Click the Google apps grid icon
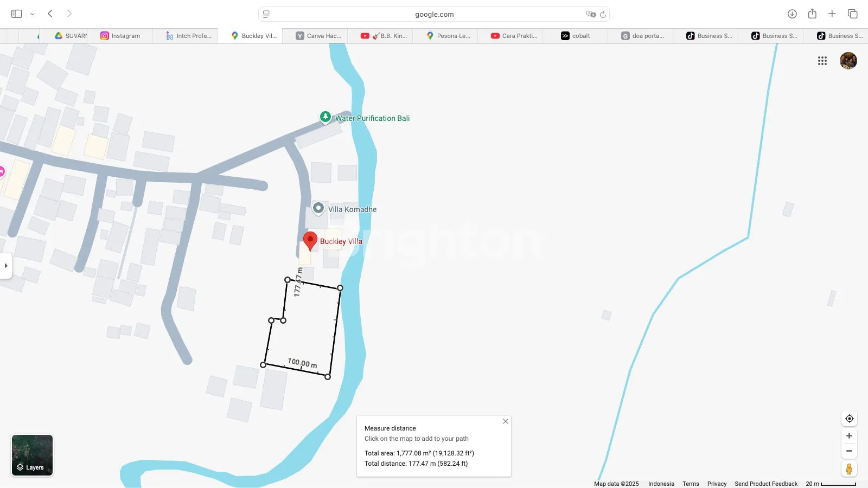Image resolution: width=868 pixels, height=488 pixels. [822, 61]
